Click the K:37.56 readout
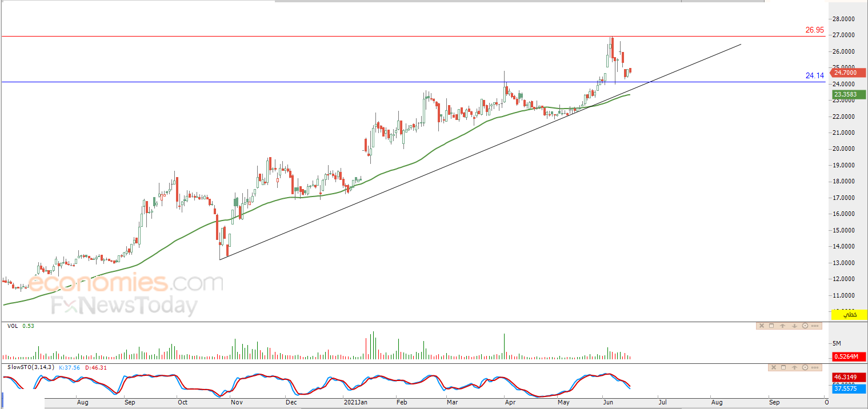868x409 pixels. [x=69, y=367]
